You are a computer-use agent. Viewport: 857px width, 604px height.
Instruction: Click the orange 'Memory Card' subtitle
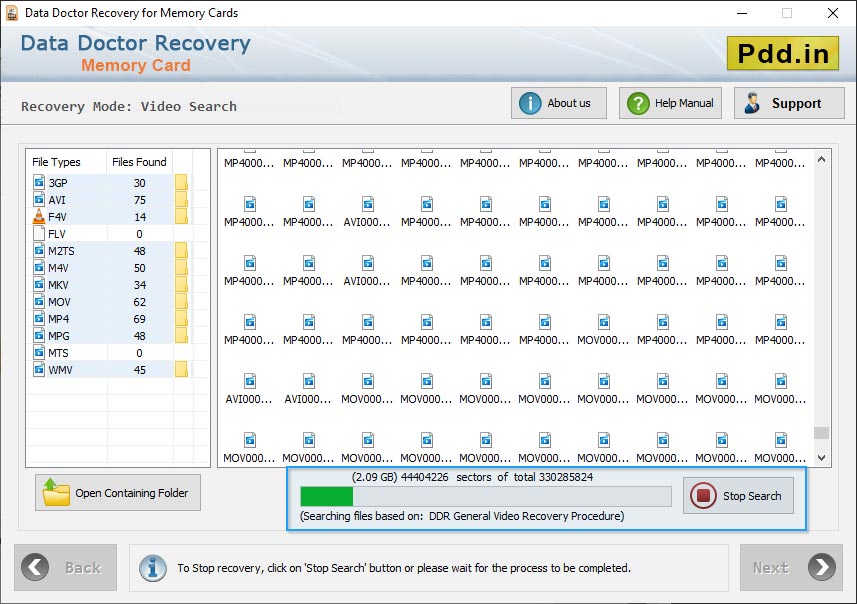136,65
